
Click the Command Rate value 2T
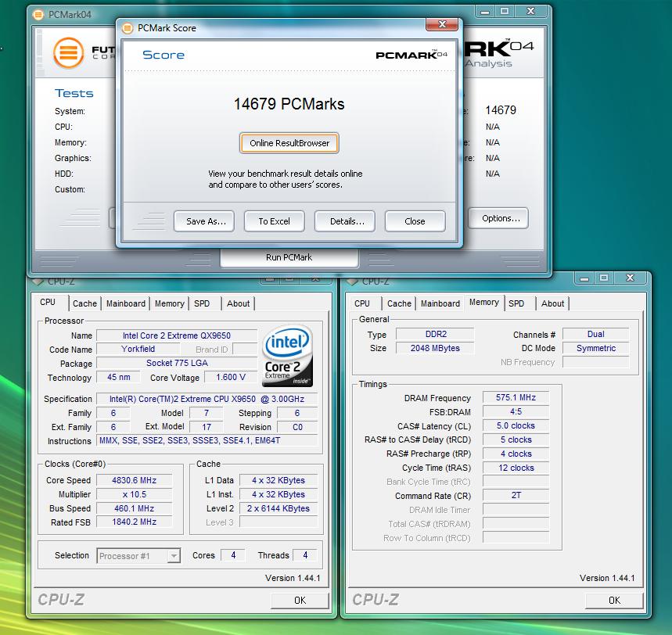516,495
